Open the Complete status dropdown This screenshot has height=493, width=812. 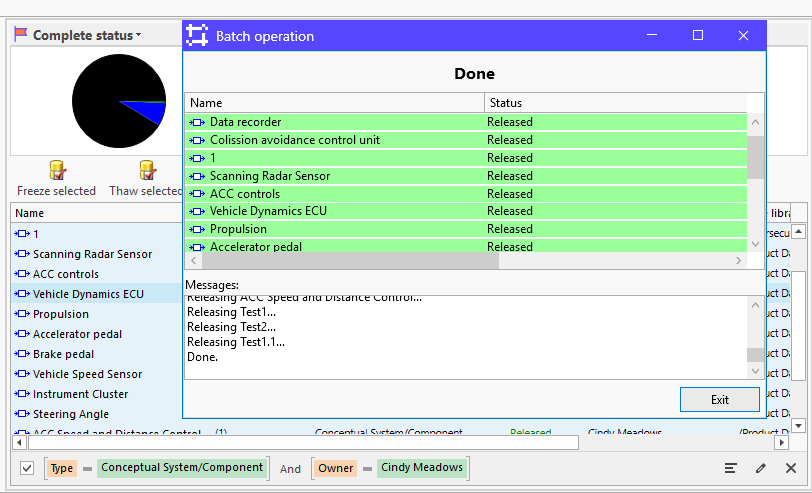click(86, 35)
